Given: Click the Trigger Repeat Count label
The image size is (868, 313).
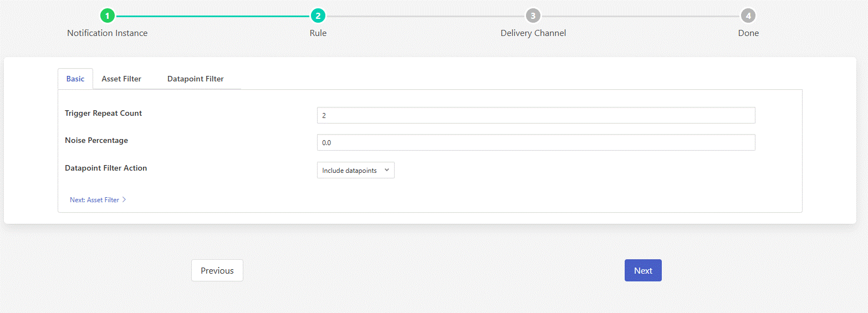Looking at the screenshot, I should click(x=103, y=113).
